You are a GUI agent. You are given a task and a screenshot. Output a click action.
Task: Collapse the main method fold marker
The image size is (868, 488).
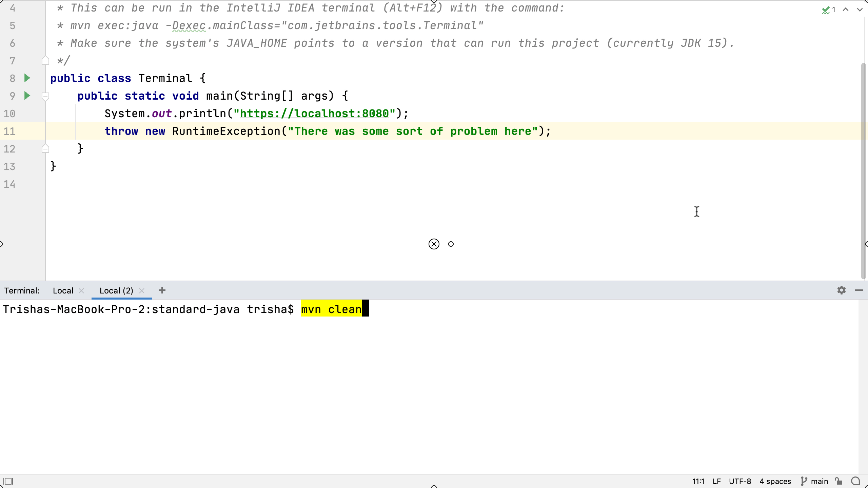tap(45, 96)
